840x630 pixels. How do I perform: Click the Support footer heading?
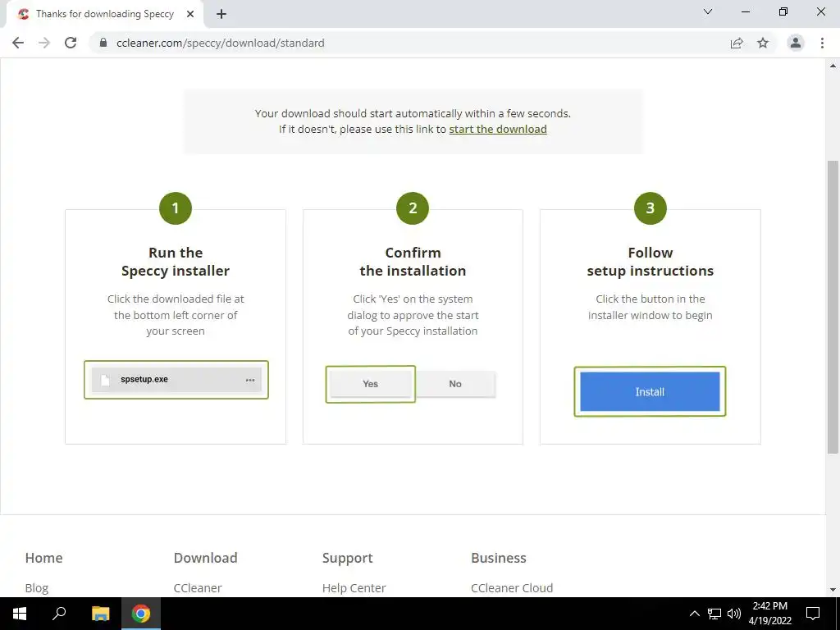(347, 558)
